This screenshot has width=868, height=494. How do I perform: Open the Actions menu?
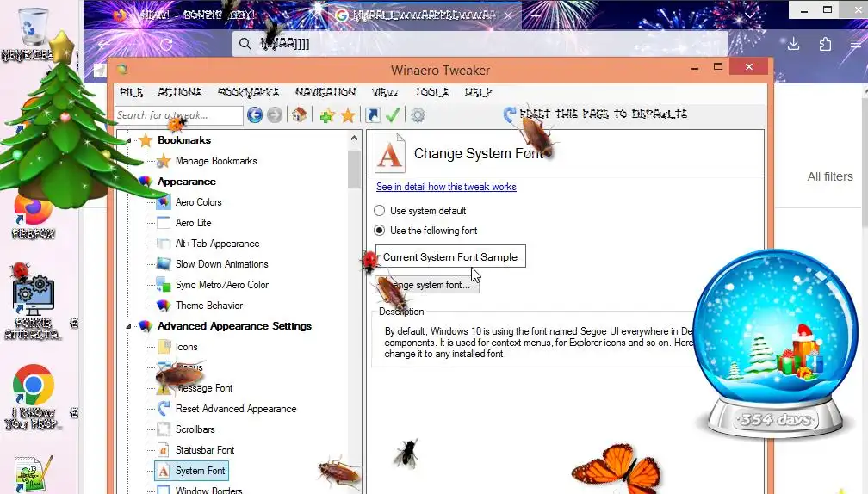click(x=179, y=92)
